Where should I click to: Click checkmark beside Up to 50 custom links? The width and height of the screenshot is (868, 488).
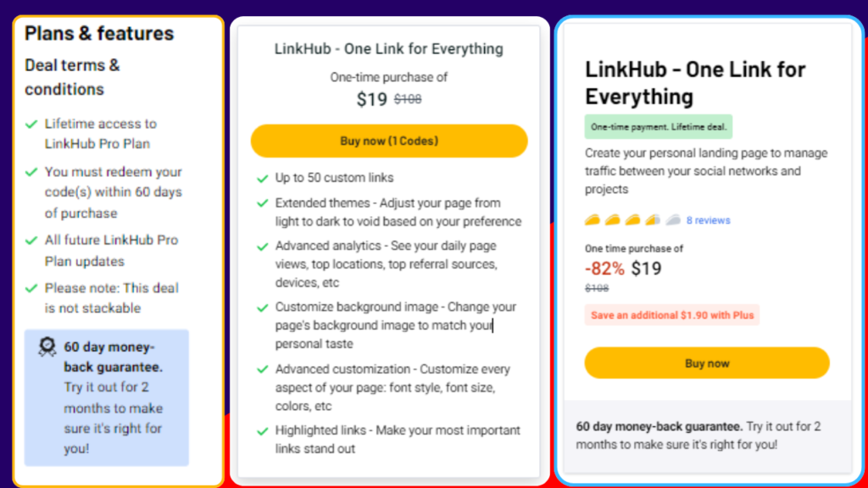263,178
